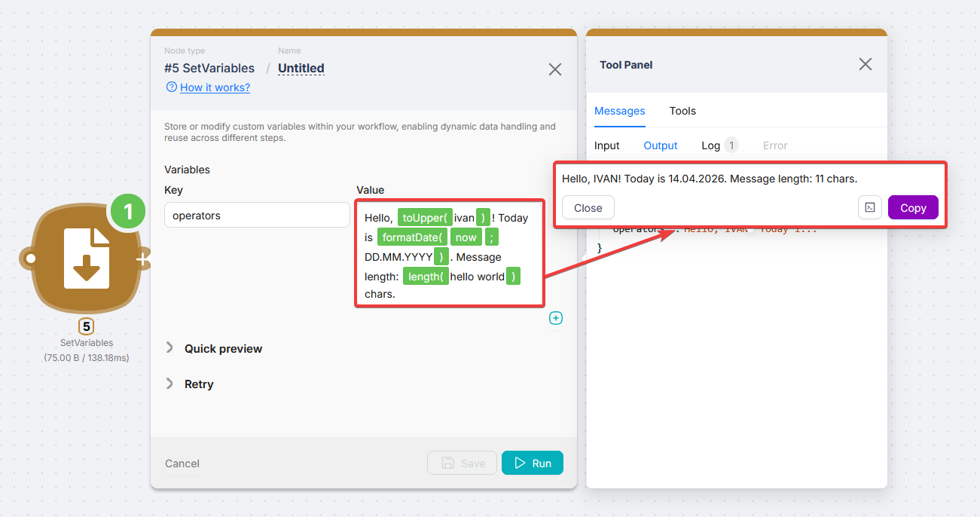Screen dimensions: 980x517
Task: Click the console icon beside Copy
Action: 870,208
